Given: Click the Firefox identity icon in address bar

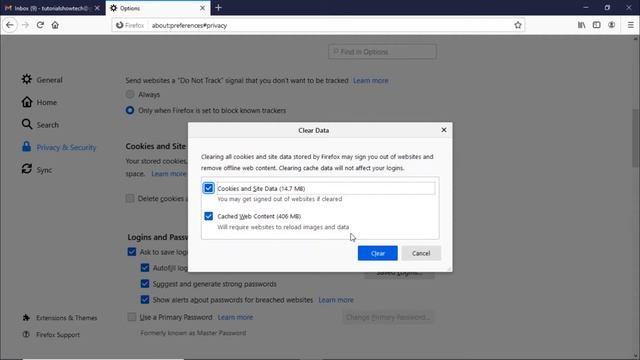Looking at the screenshot, I should pyautogui.click(x=120, y=25).
